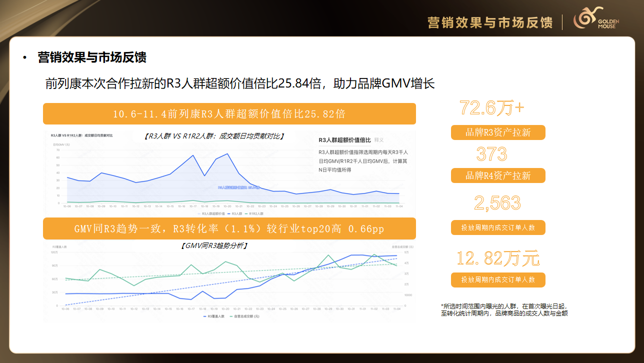Click the 品牌R3资产拉新 label
This screenshot has height=363, width=644.
click(498, 132)
